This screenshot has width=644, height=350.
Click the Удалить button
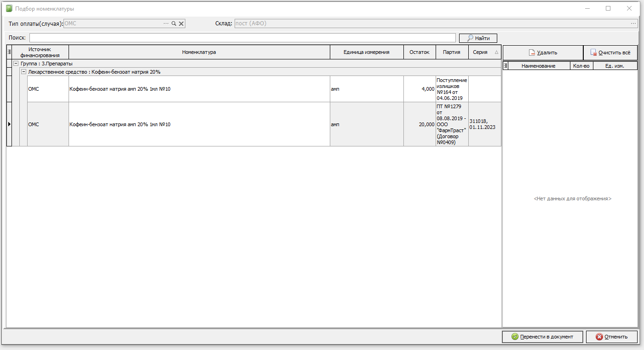tap(543, 52)
